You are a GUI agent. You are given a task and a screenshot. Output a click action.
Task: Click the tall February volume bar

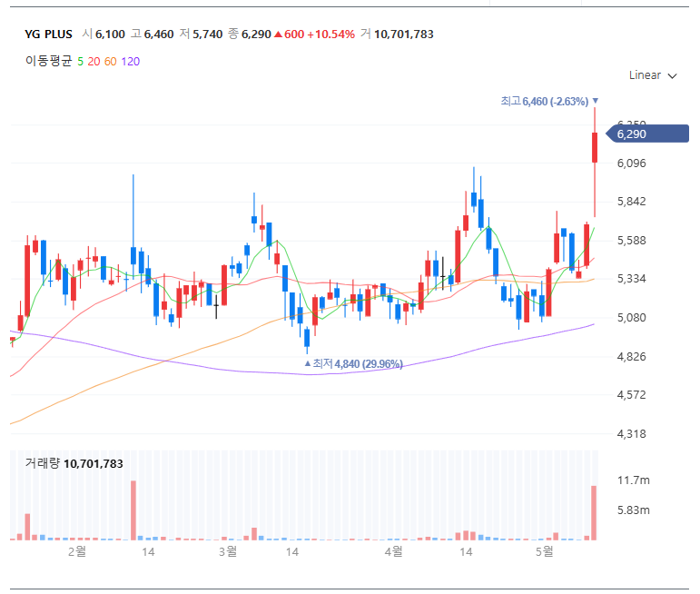[133, 510]
